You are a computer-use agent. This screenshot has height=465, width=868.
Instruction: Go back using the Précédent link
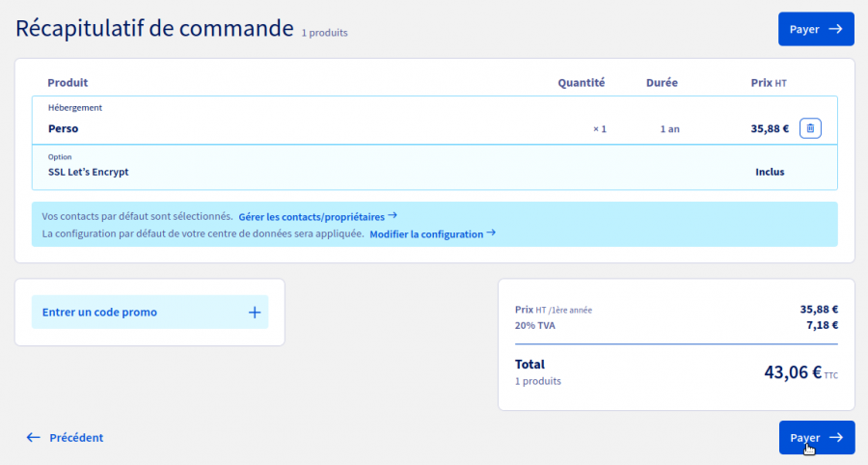click(76, 437)
